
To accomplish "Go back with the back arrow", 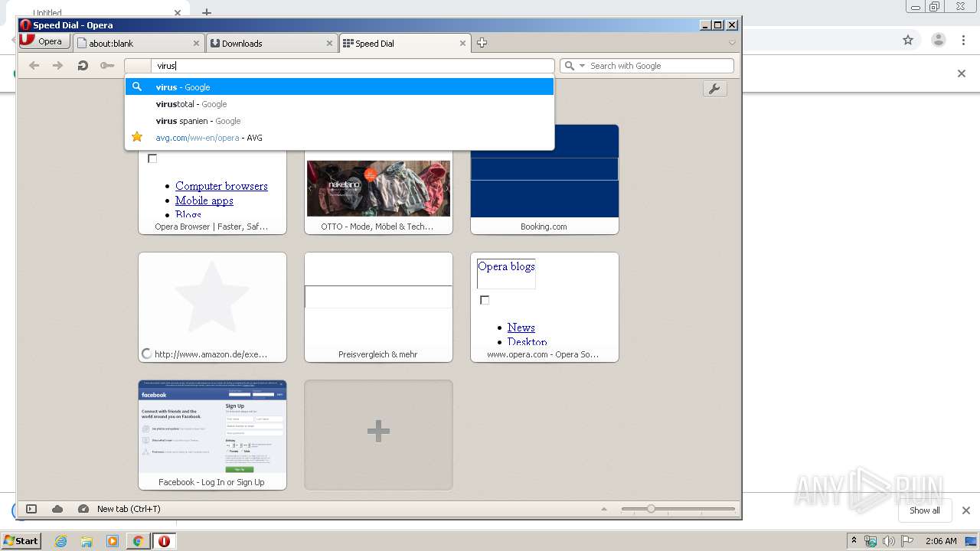I will point(34,66).
